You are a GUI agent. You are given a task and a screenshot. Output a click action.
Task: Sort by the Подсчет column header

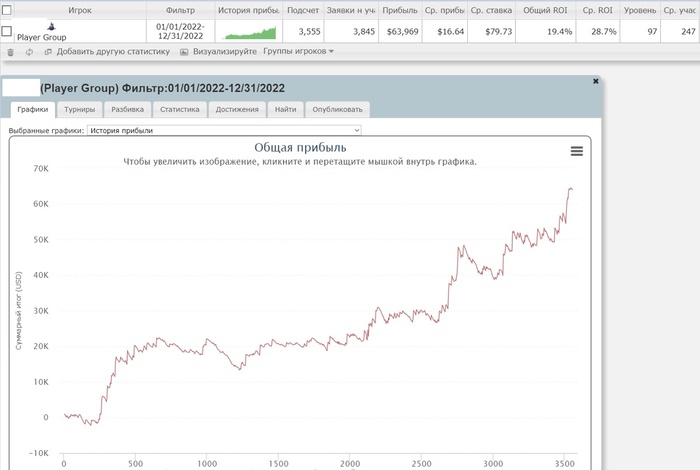(303, 10)
